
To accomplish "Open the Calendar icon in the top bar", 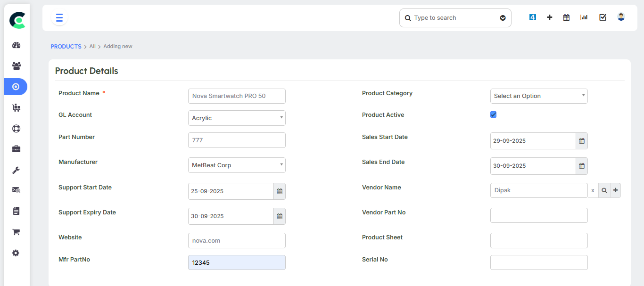I will coord(566,17).
